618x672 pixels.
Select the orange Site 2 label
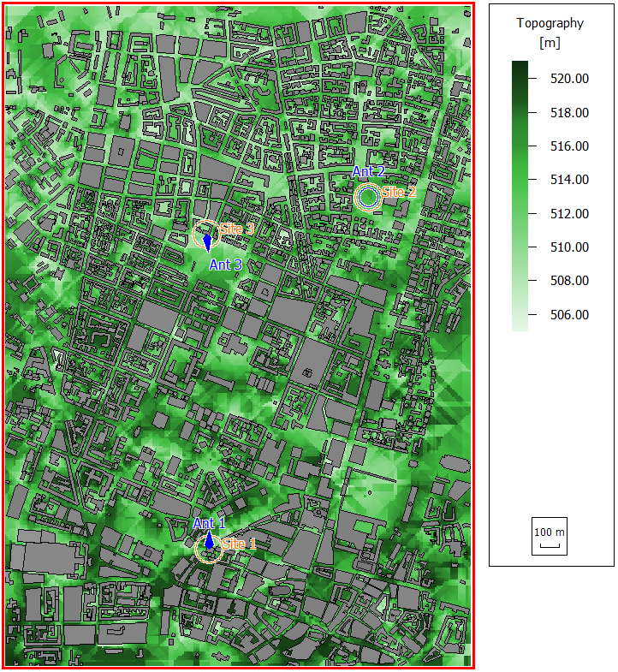[399, 192]
